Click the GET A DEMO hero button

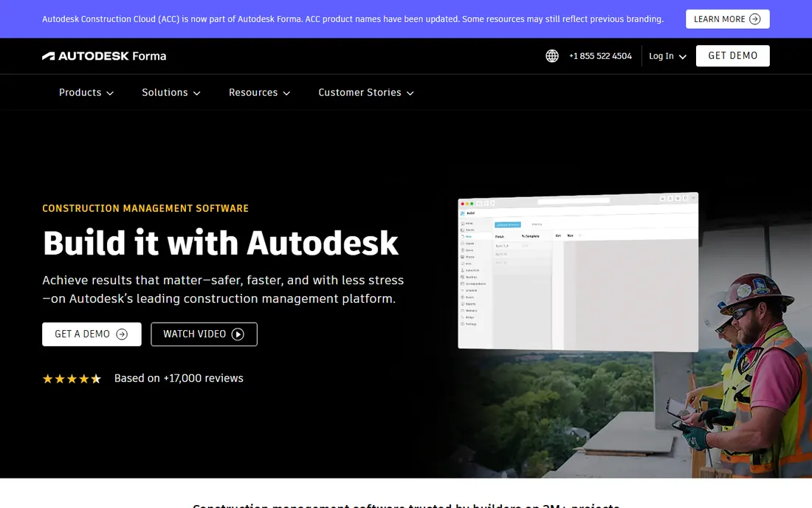click(92, 334)
